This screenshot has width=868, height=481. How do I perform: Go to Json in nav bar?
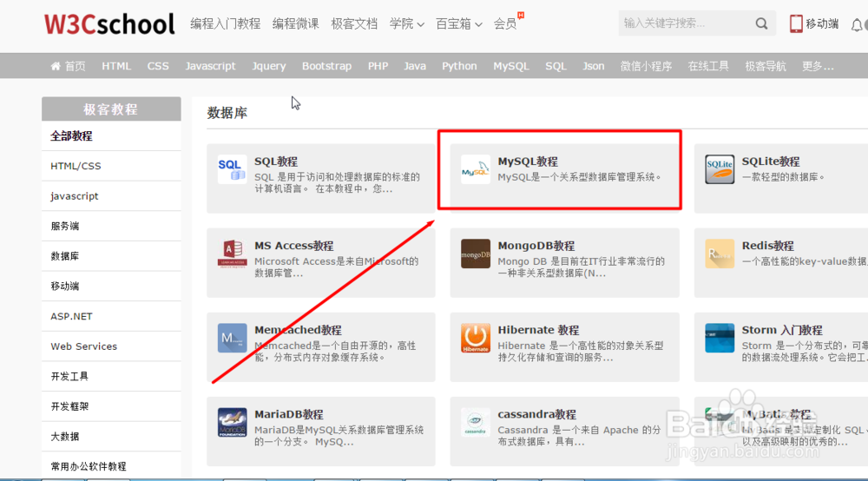tap(594, 66)
